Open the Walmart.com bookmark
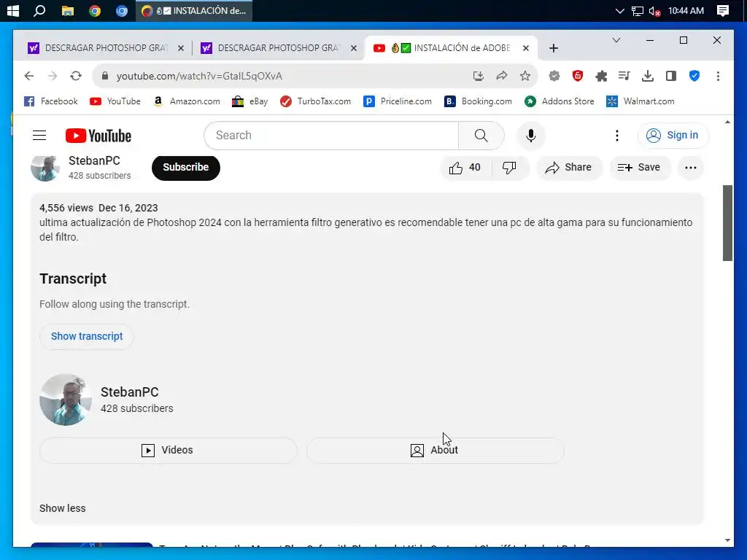The height and width of the screenshot is (560, 747). point(640,101)
